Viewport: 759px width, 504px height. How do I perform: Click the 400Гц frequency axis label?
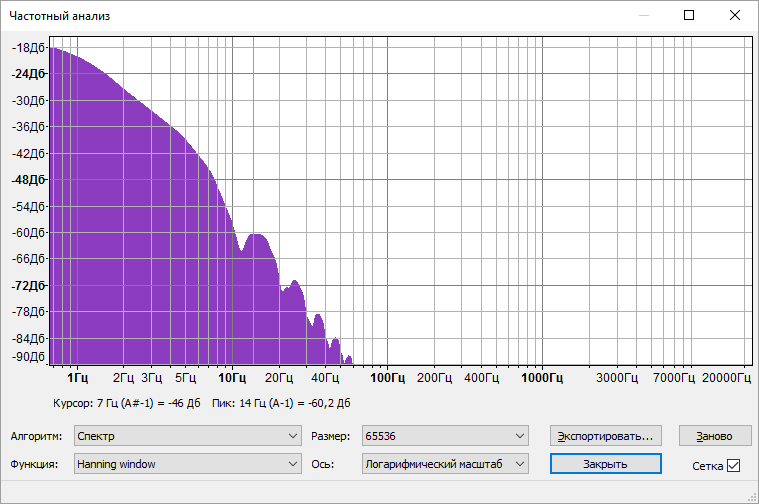pyautogui.click(x=481, y=378)
